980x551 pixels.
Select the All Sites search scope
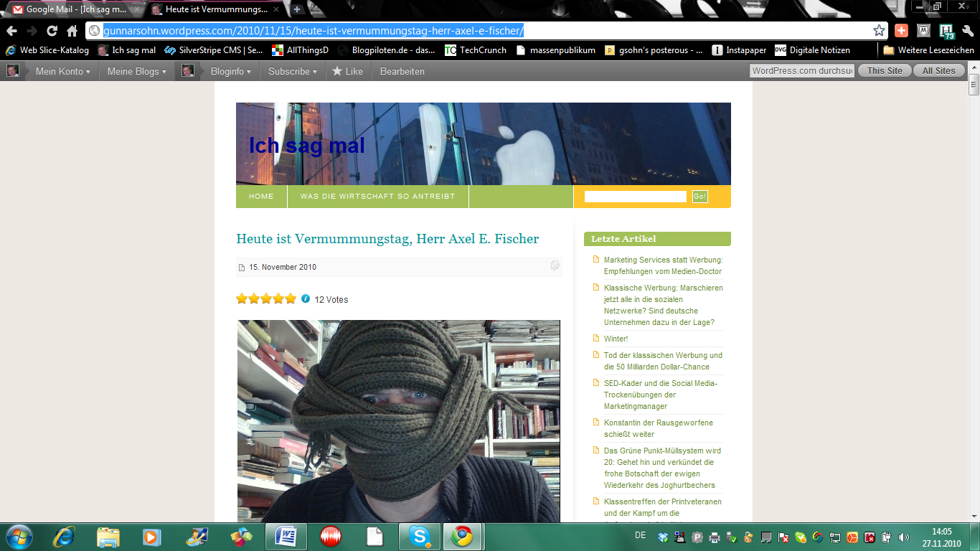point(938,71)
